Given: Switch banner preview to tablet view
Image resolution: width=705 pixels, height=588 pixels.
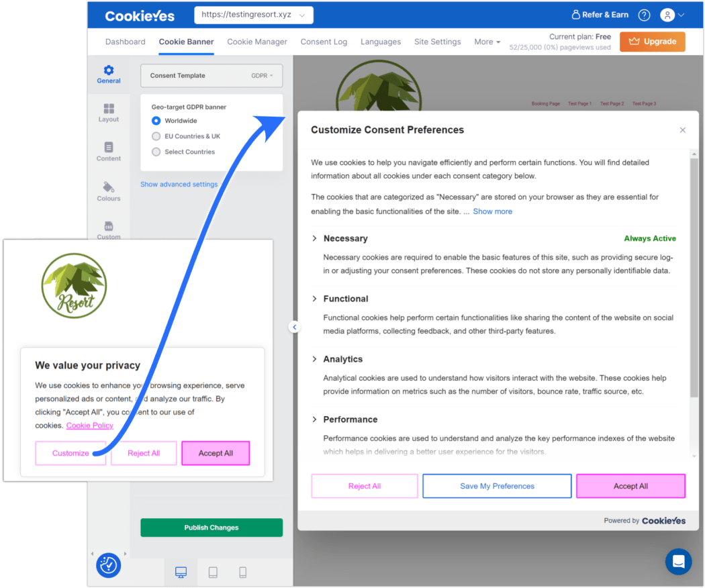Looking at the screenshot, I should tap(211, 572).
